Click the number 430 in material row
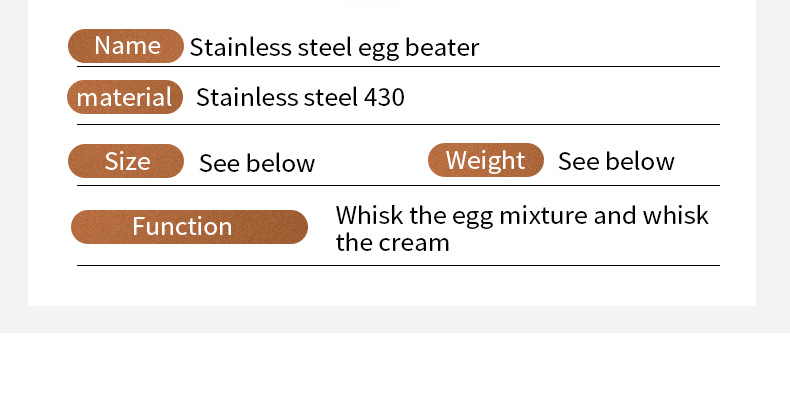This screenshot has width=790, height=405. pyautogui.click(x=384, y=98)
